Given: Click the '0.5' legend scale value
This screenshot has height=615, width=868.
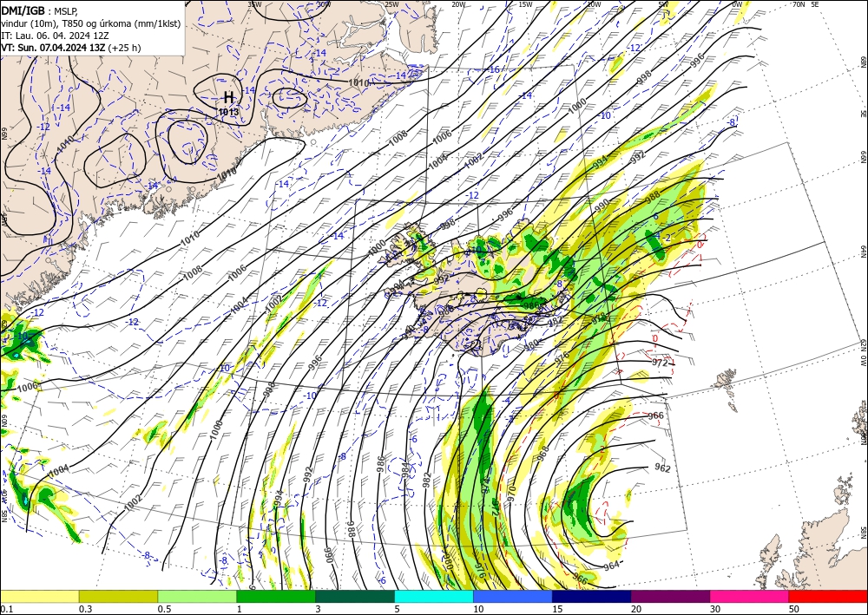Looking at the screenshot, I should click(x=164, y=609).
